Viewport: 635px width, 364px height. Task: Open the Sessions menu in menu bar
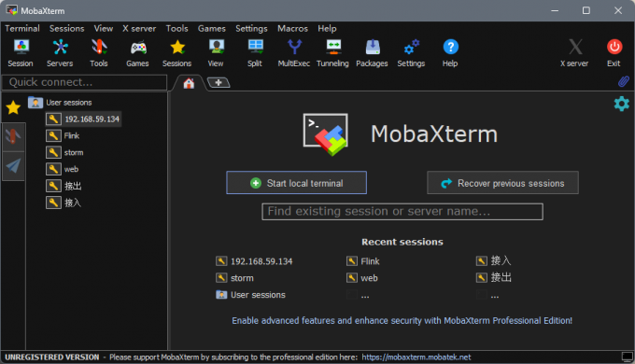(x=67, y=28)
